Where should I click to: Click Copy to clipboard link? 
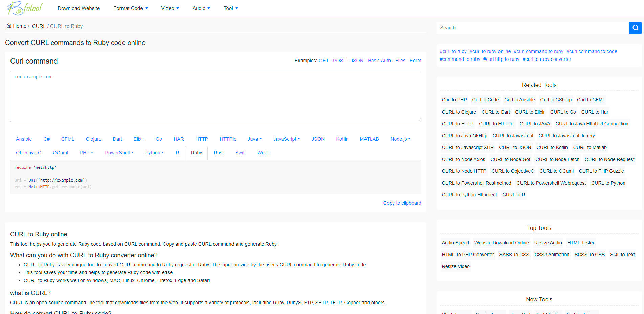[402, 203]
